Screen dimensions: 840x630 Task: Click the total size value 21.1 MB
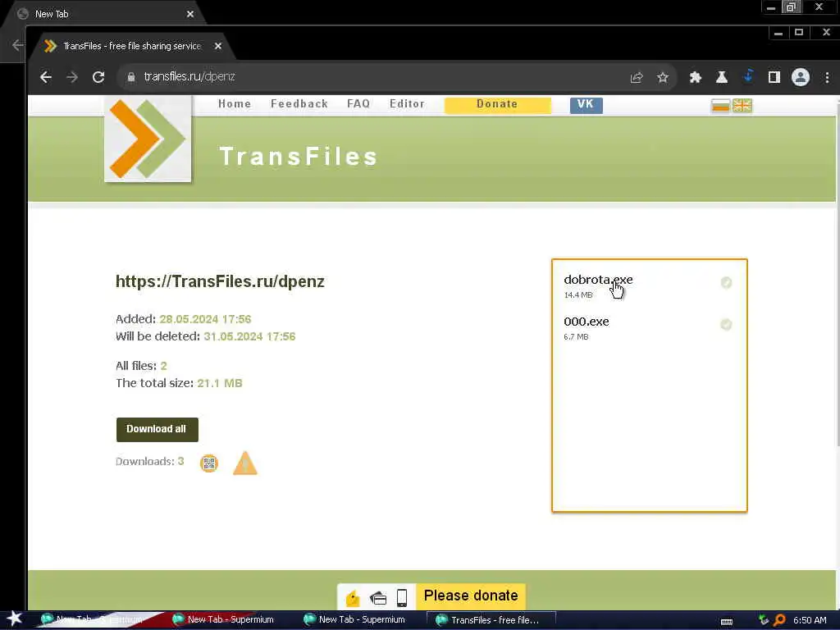220,383
